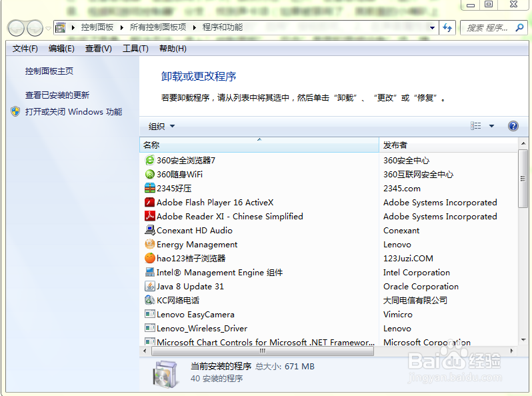
Task: Click the horizontal scrollbar right arrow
Action: click(x=511, y=351)
